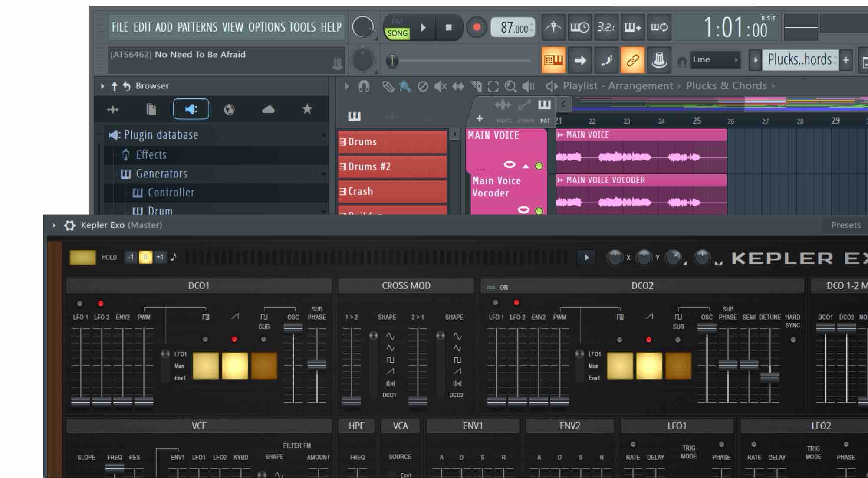
Task: Click the DCO1 OSC level slider
Action: coord(293,328)
